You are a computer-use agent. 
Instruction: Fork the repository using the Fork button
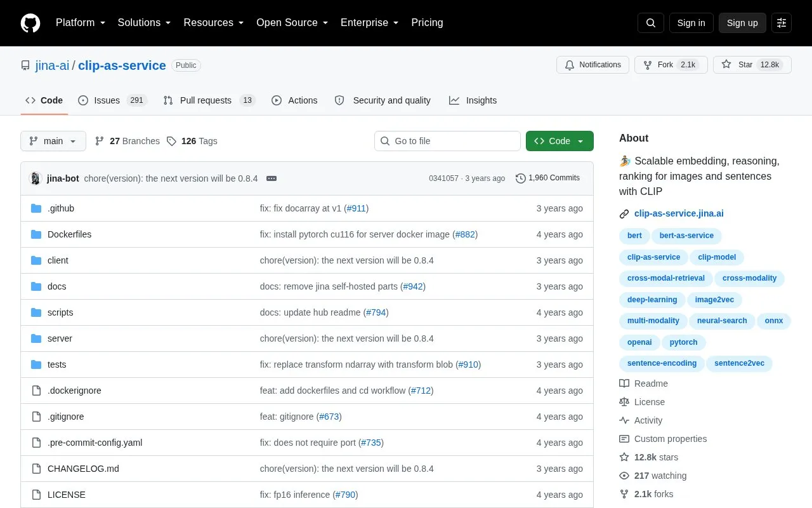[671, 65]
